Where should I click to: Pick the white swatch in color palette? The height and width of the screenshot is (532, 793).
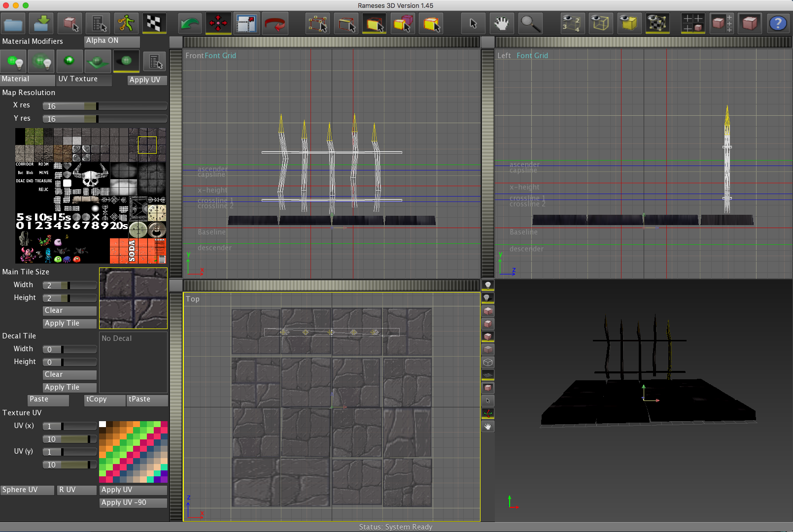(x=103, y=424)
